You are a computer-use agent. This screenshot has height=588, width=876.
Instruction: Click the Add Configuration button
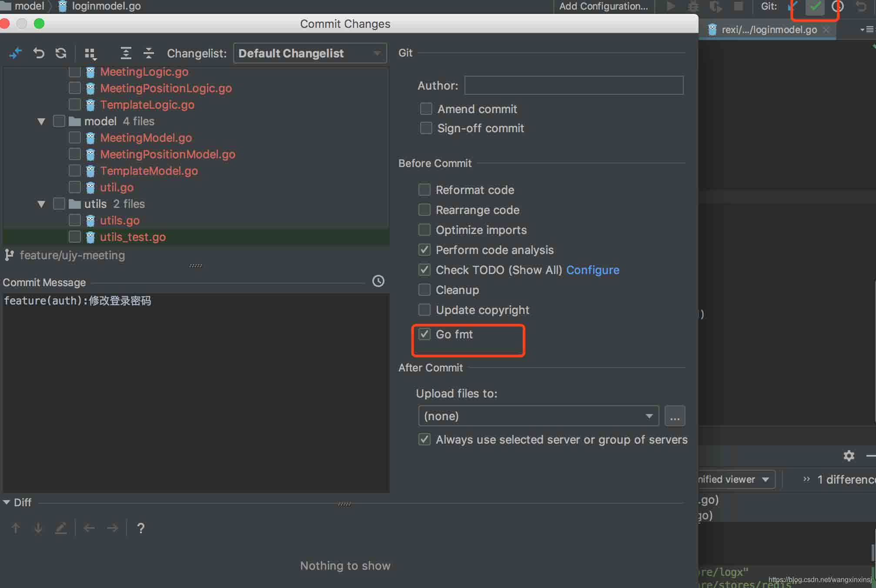tap(603, 7)
